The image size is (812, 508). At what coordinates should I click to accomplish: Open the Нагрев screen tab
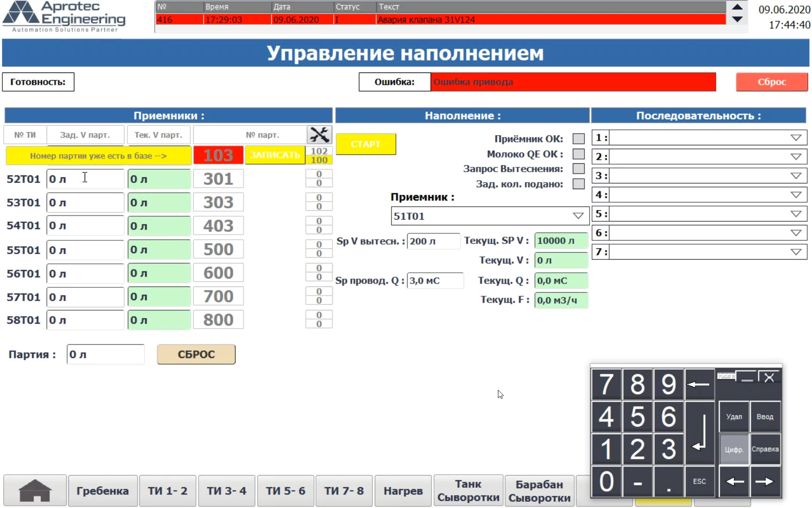403,491
